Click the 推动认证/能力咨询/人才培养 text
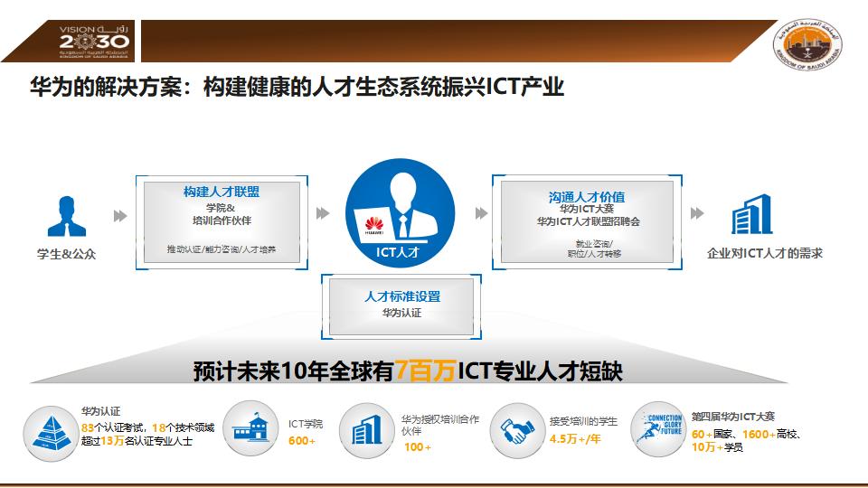Screen dimensions: 868x488 tap(222, 249)
